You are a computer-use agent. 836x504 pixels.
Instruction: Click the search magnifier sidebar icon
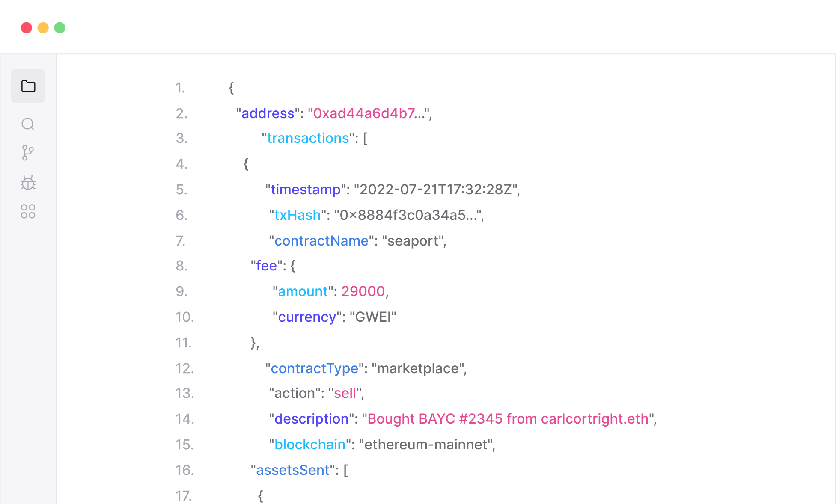[x=28, y=125]
